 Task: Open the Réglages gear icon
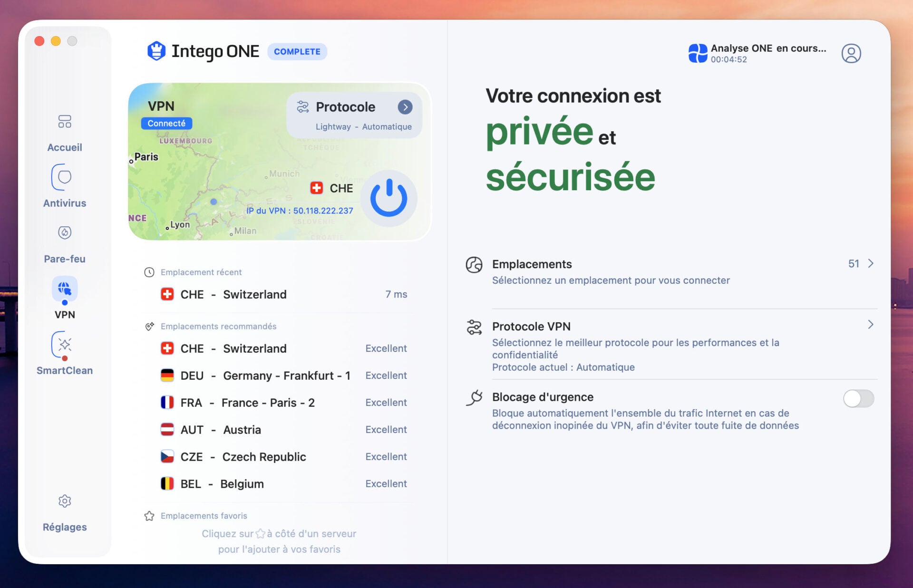point(65,501)
